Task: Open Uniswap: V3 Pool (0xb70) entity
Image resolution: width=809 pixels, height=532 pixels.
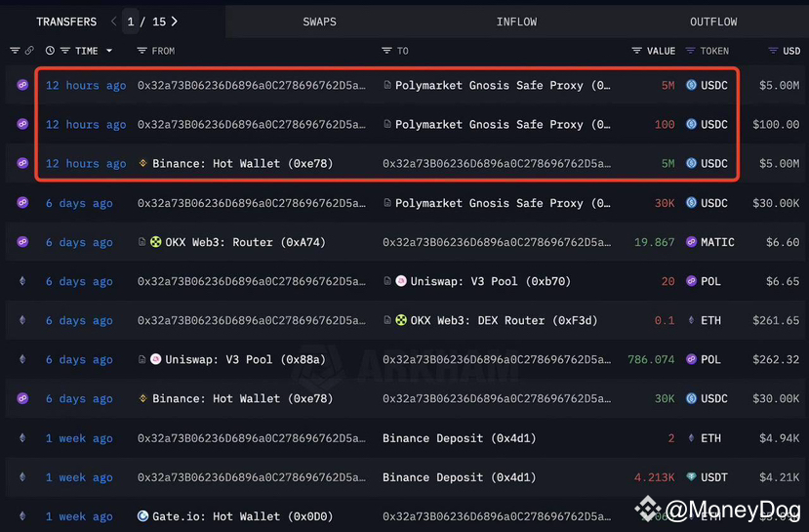Action: click(x=491, y=281)
